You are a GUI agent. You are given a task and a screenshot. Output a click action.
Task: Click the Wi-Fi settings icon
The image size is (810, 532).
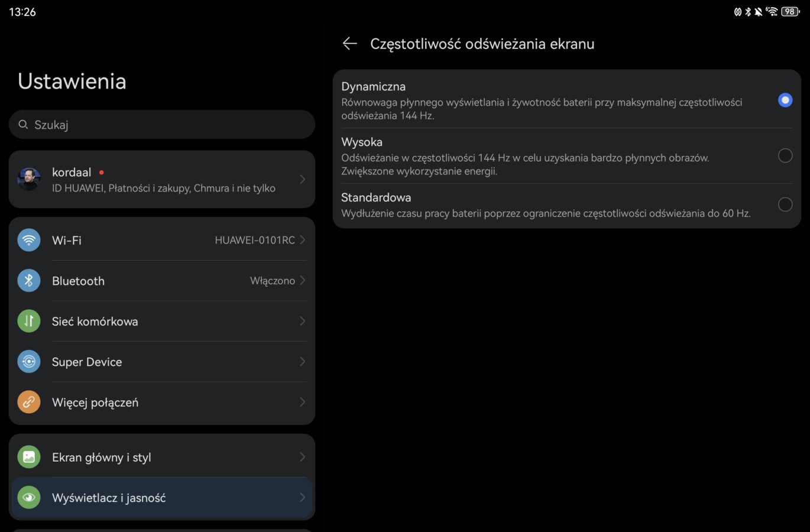[x=29, y=240]
